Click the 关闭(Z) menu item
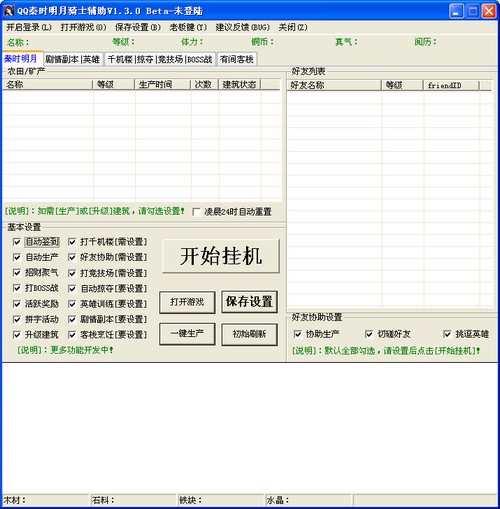 point(293,27)
